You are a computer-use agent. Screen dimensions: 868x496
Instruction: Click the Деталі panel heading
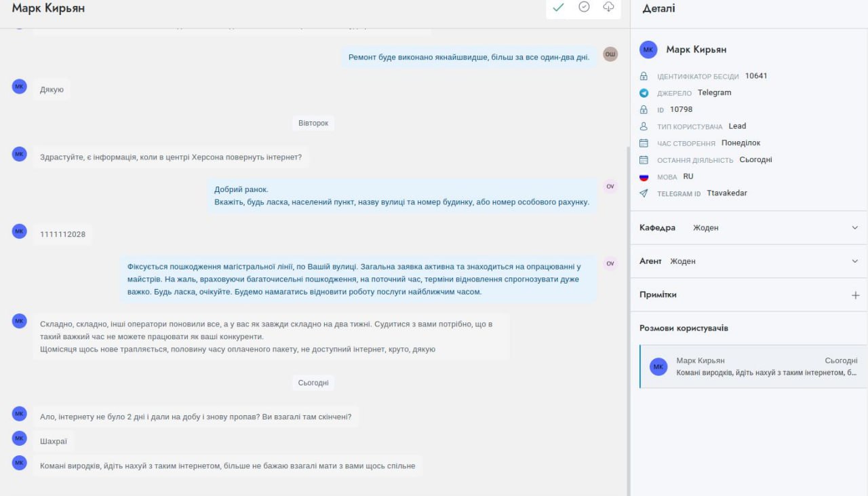tap(659, 9)
